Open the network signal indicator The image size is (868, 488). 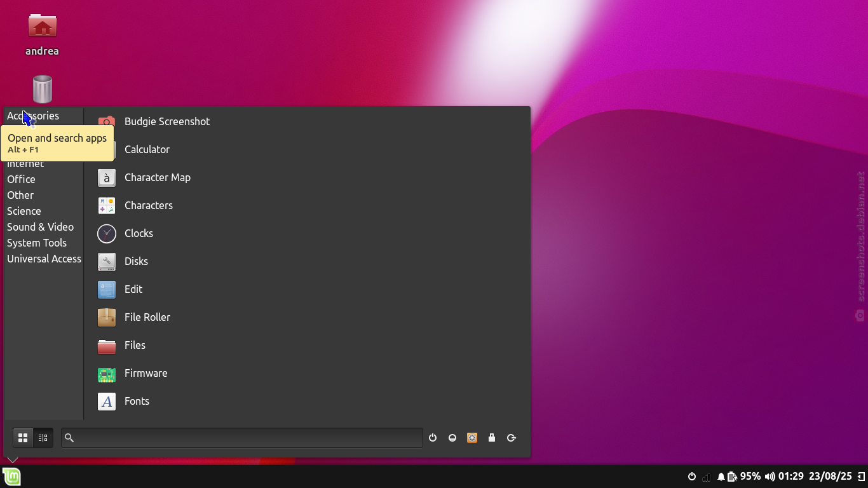coord(707,477)
